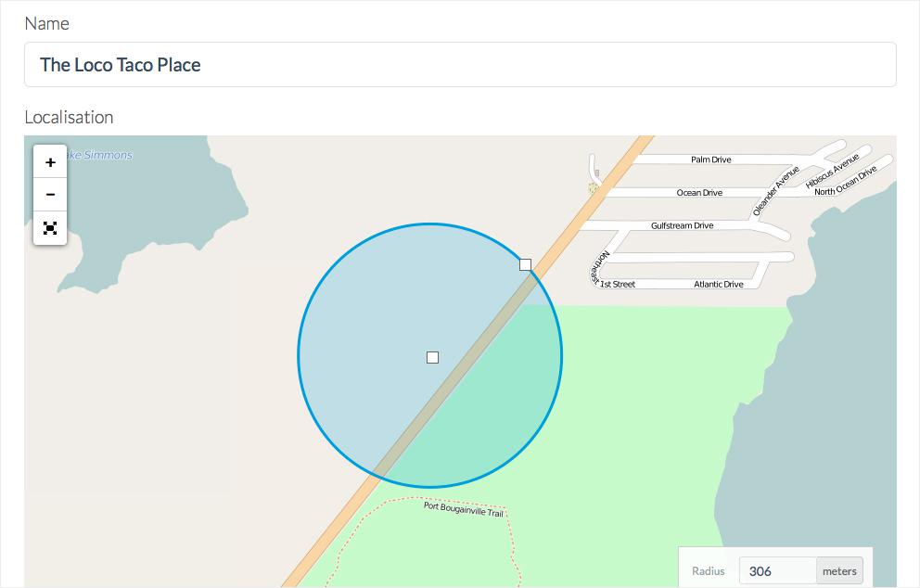The width and height of the screenshot is (920, 588).
Task: Click the Hibiscus Avenue label
Action: (833, 171)
